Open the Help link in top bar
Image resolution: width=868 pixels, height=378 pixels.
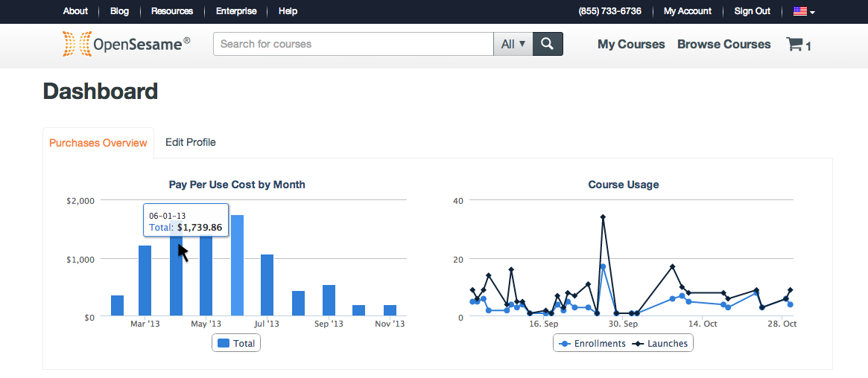tap(288, 11)
